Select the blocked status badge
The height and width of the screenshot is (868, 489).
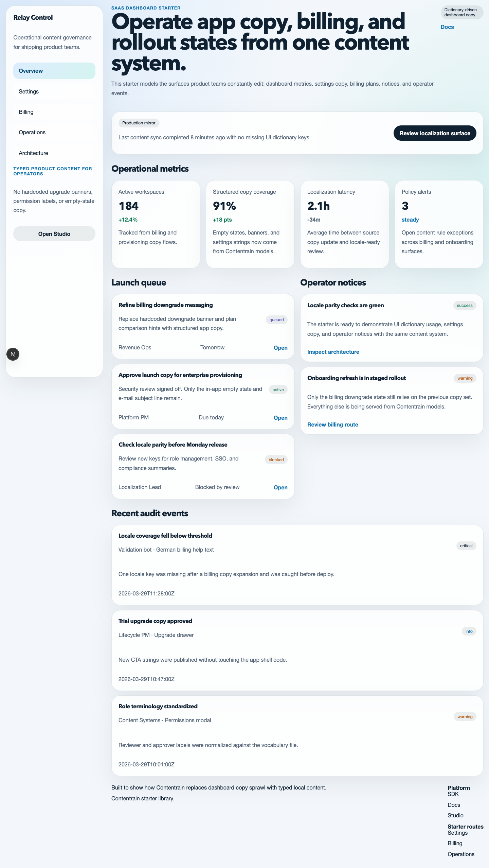coord(276,460)
